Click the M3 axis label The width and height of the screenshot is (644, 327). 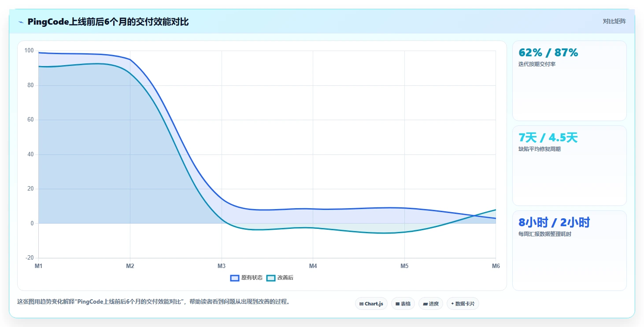tap(222, 266)
